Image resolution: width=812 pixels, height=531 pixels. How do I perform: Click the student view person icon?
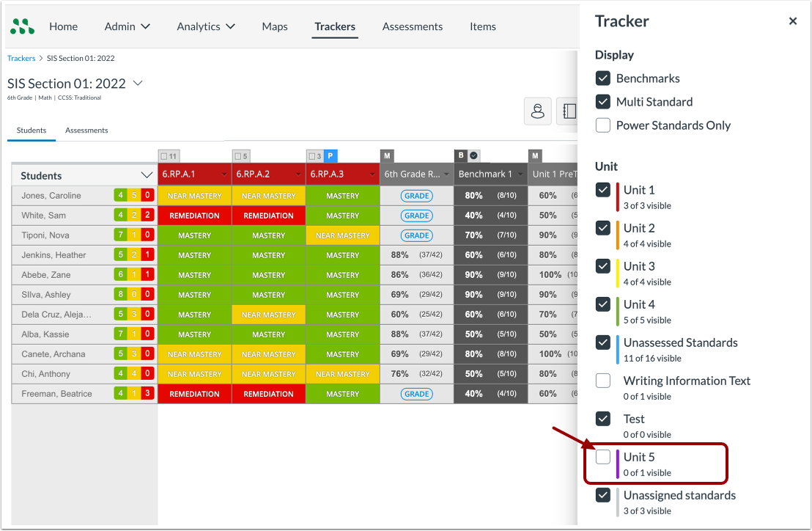click(538, 111)
